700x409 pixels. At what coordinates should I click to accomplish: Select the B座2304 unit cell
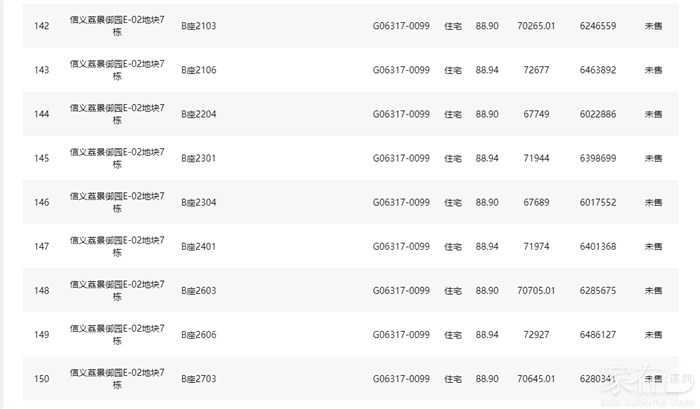[x=198, y=202]
